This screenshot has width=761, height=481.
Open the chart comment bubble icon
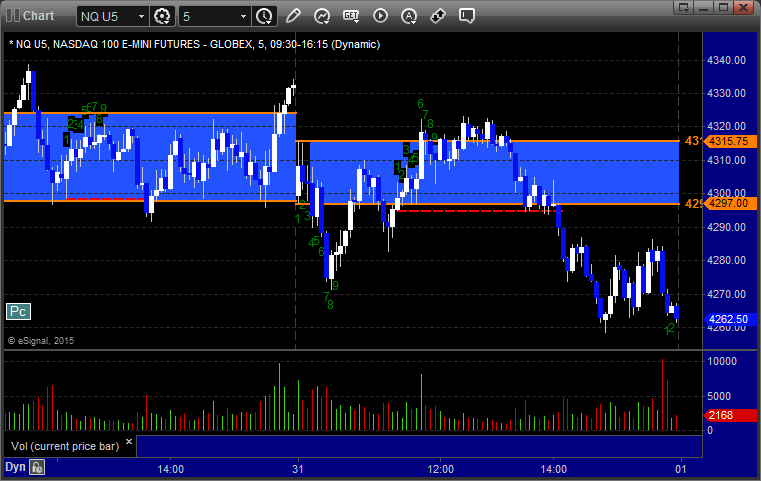point(466,16)
